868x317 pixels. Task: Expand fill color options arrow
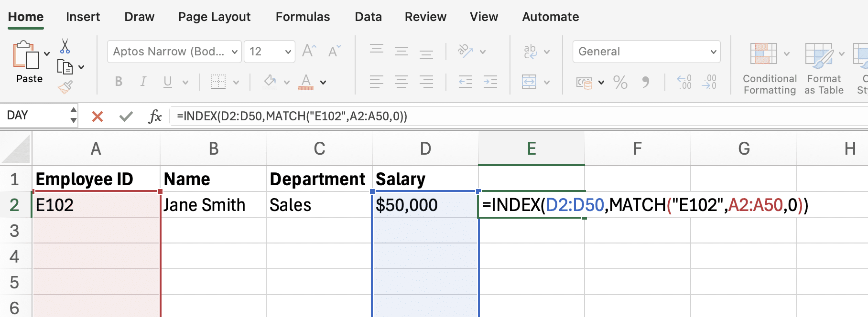(287, 82)
